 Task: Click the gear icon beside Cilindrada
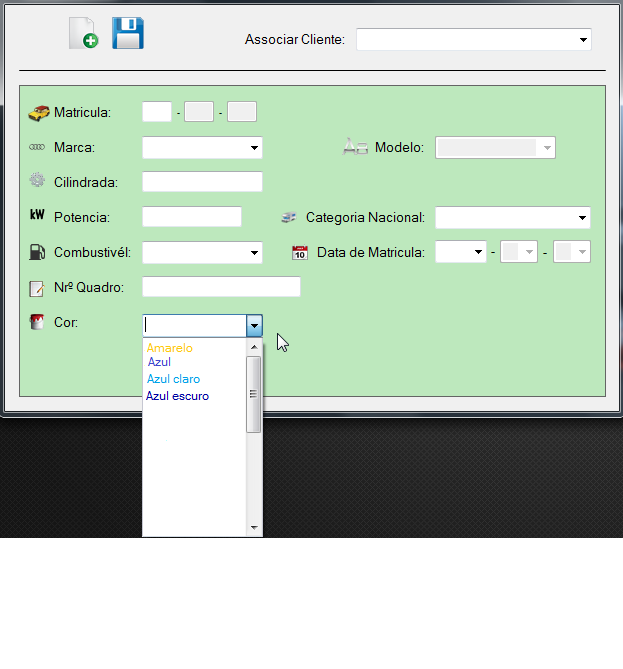point(37,180)
